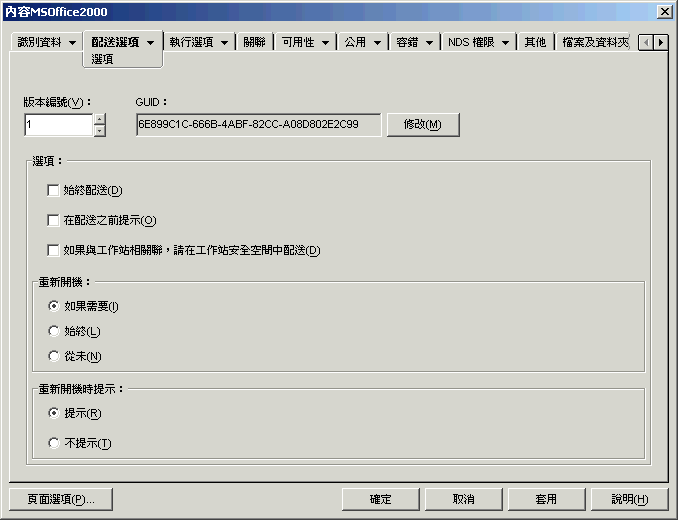Expand the 執行選項 tab dropdown arrow
This screenshot has height=520, width=678.
pyautogui.click(x=224, y=43)
